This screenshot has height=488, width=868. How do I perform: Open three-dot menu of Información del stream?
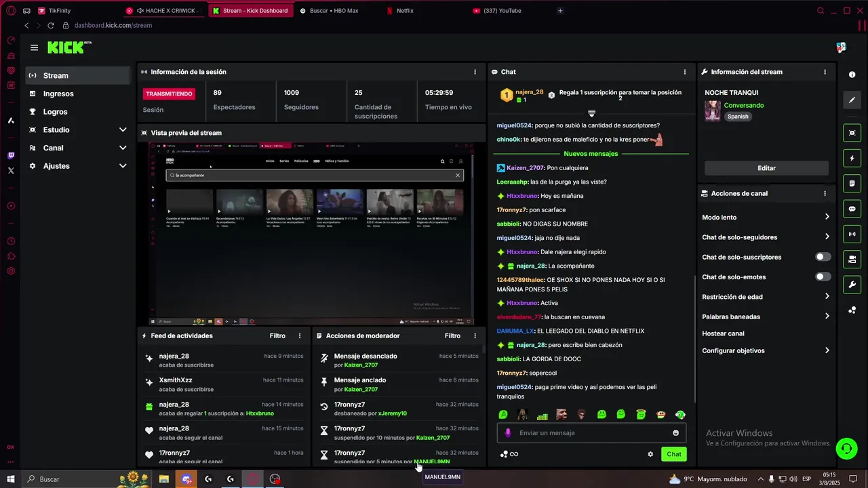pos(825,72)
